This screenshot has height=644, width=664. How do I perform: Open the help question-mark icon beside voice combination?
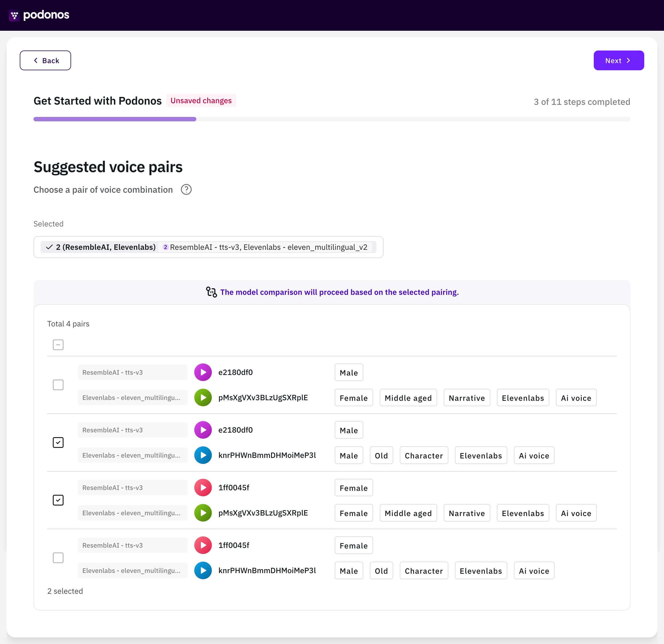click(x=186, y=189)
